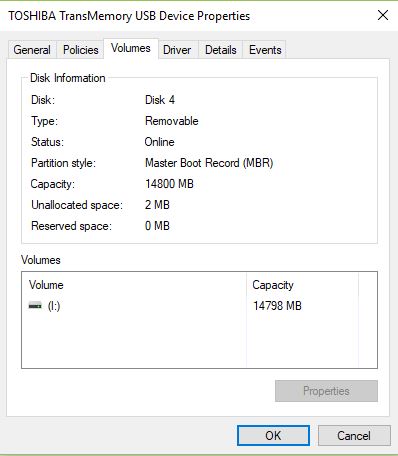The image size is (398, 456).
Task: Click the Partition style label
Action: click(63, 163)
